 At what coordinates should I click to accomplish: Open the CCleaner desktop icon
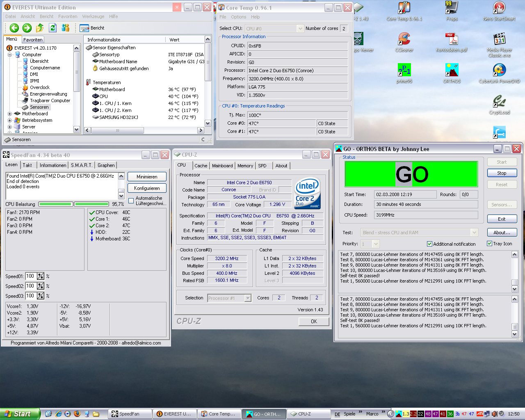(404, 42)
